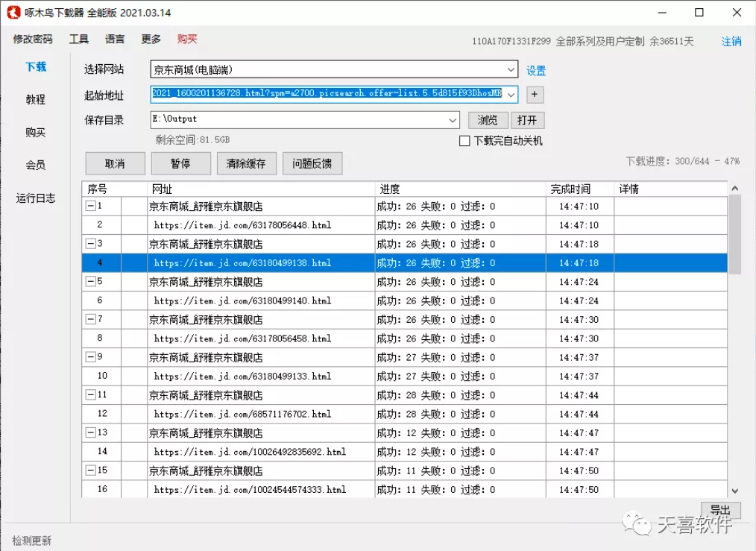
Task: Select row with URL 63178056448.html
Action: tap(405, 224)
